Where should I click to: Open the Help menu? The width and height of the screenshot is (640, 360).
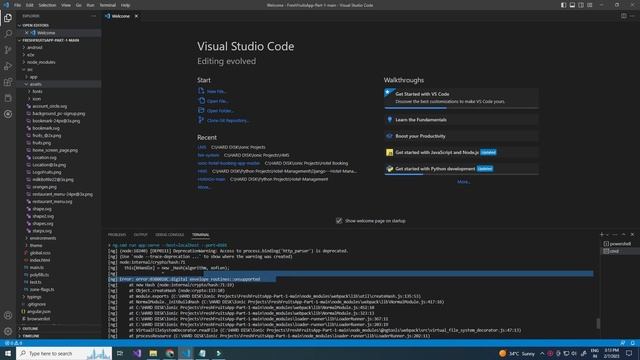pos(125,5)
